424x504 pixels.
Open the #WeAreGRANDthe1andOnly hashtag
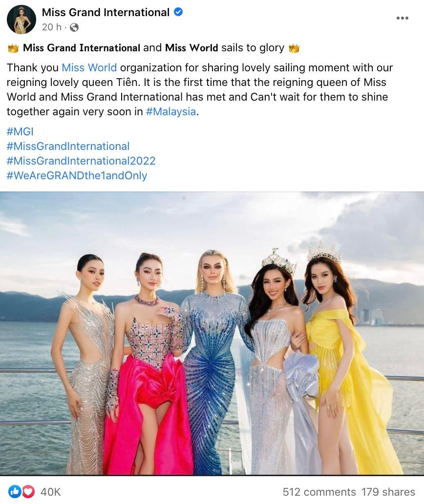pyautogui.click(x=77, y=175)
